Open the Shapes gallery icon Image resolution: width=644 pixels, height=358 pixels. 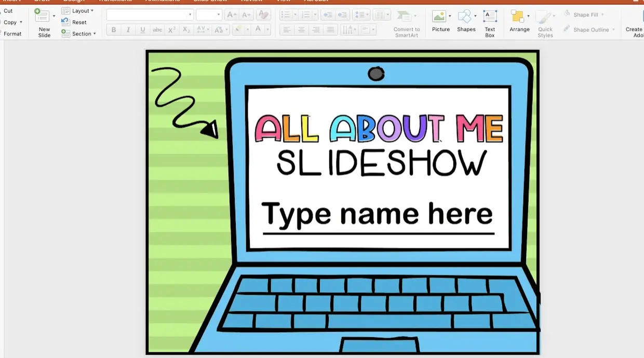(464, 17)
